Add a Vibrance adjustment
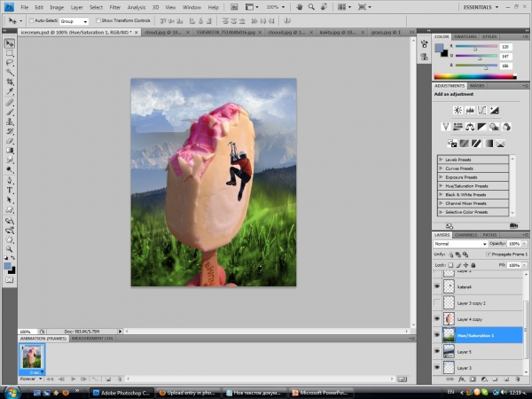Viewport: 532px width, 399px height. (x=445, y=127)
